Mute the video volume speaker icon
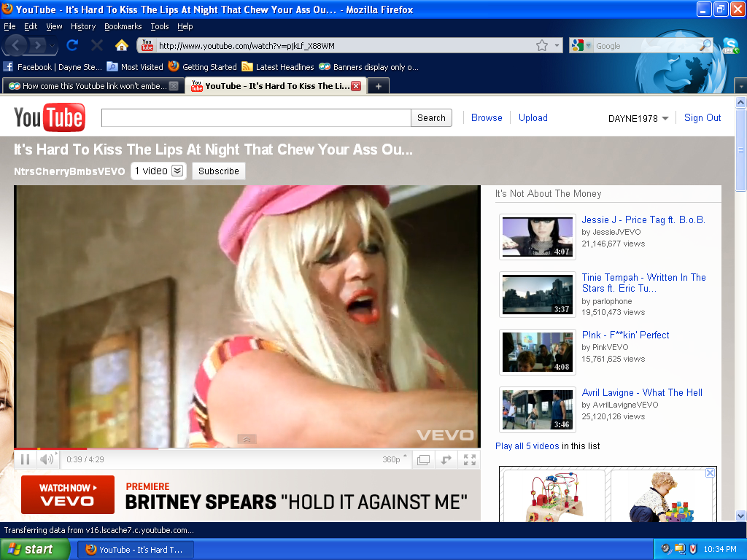 [46, 459]
